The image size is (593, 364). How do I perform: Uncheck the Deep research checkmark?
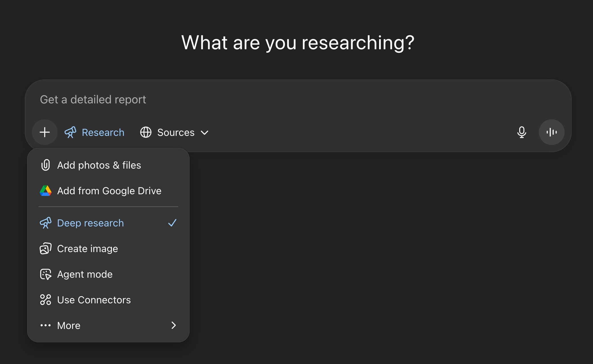(x=172, y=223)
